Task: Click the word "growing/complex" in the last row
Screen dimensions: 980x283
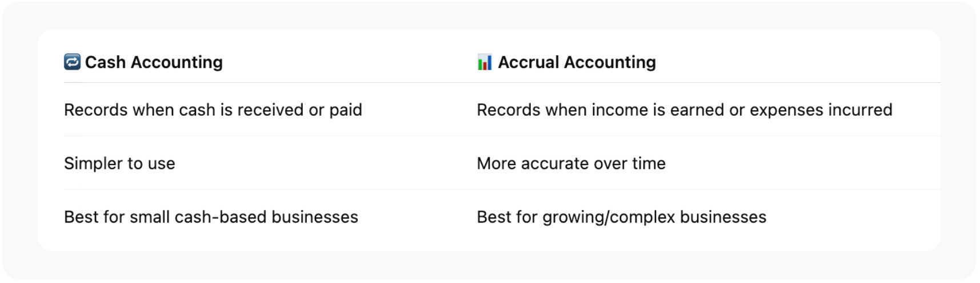Action: coord(609,217)
